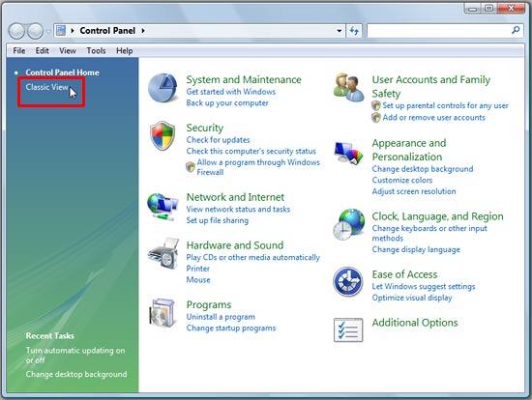Open Hardware and Sound heading
The width and height of the screenshot is (532, 400).
click(235, 245)
